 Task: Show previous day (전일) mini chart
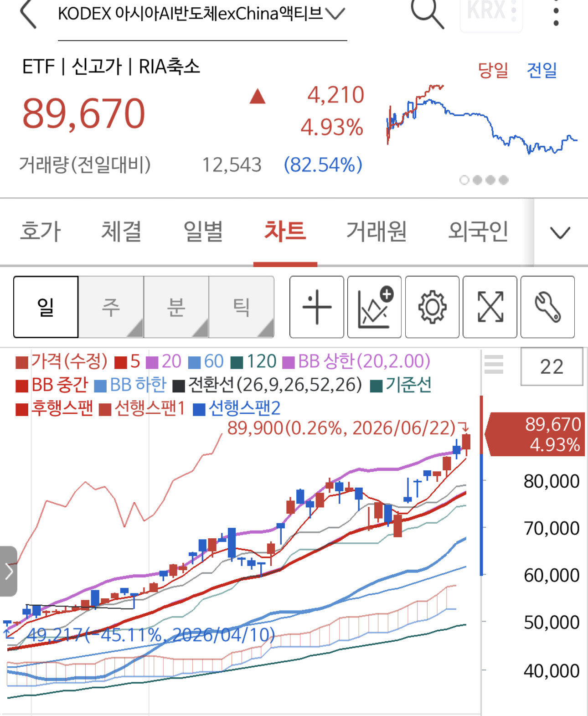(542, 70)
